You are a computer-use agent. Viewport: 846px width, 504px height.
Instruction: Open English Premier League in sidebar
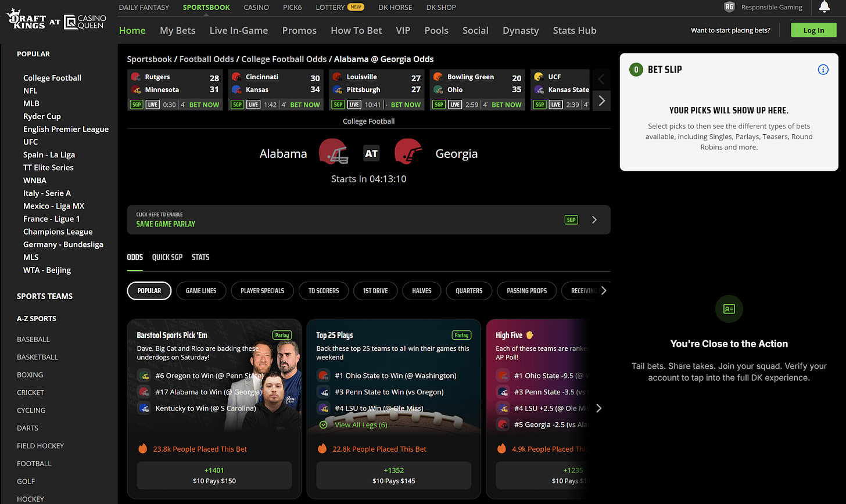click(66, 129)
